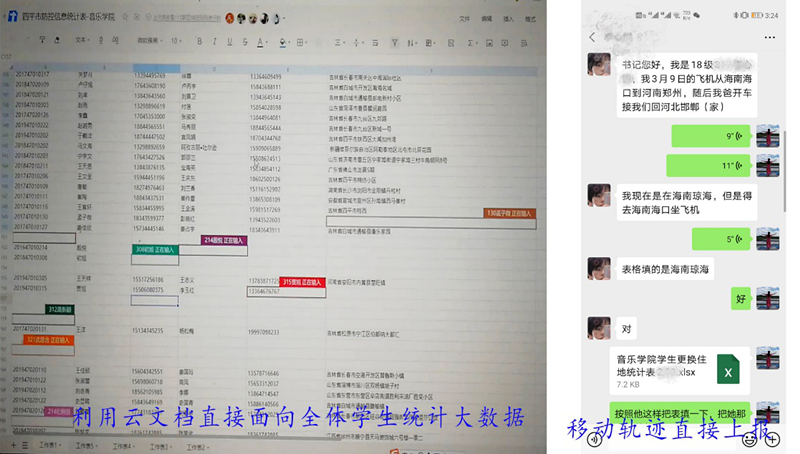This screenshot has width=800, height=454.
Task: Click the add sheet plus icon
Action: pyautogui.click(x=12, y=446)
